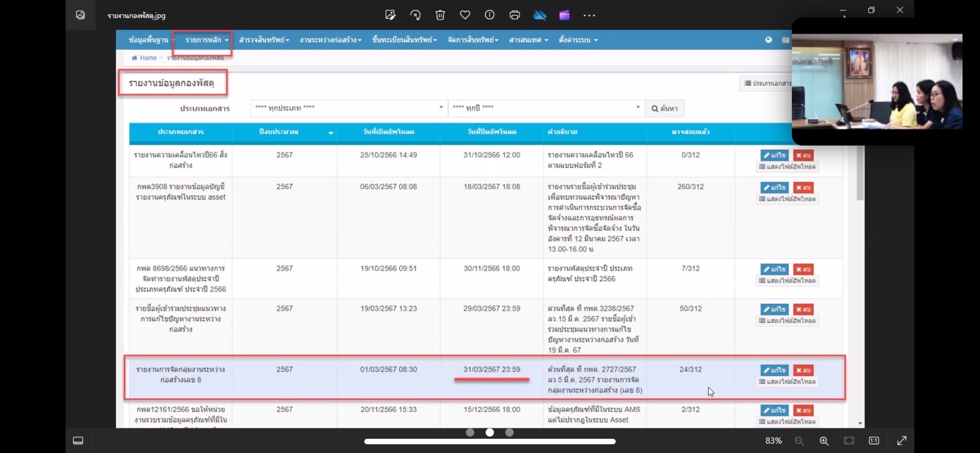
Task: Click the fit-to-window icon
Action: click(x=849, y=440)
